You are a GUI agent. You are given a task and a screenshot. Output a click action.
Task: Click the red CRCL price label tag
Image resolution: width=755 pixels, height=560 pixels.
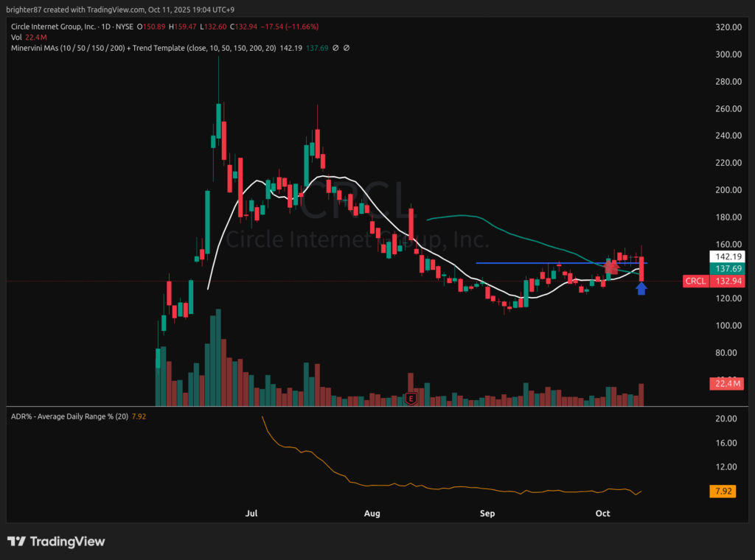[x=695, y=281]
